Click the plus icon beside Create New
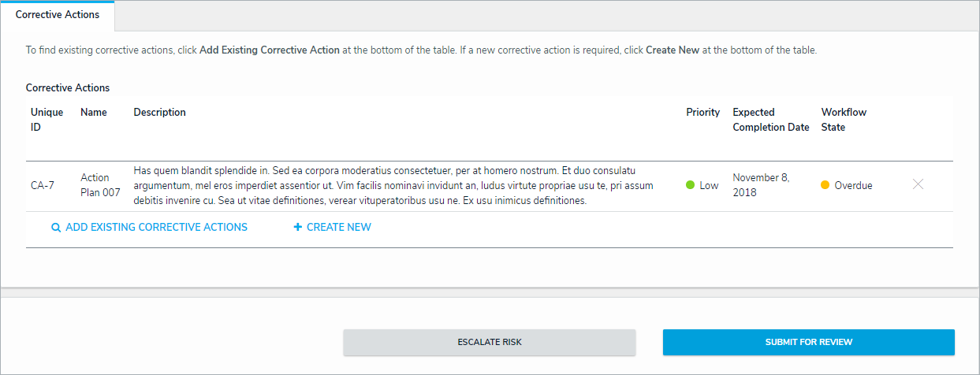The width and height of the screenshot is (980, 375). pos(298,228)
